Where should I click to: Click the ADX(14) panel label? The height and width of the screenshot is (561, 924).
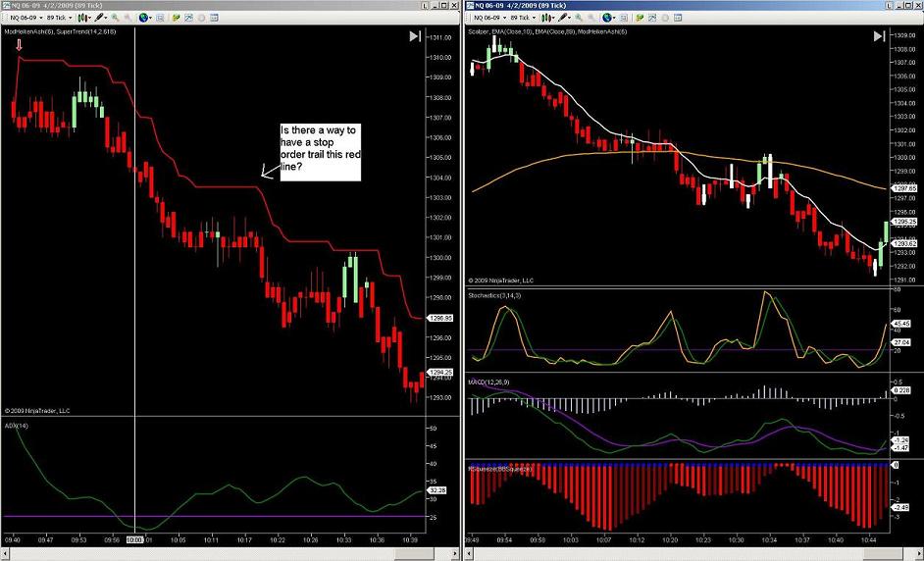click(x=16, y=426)
